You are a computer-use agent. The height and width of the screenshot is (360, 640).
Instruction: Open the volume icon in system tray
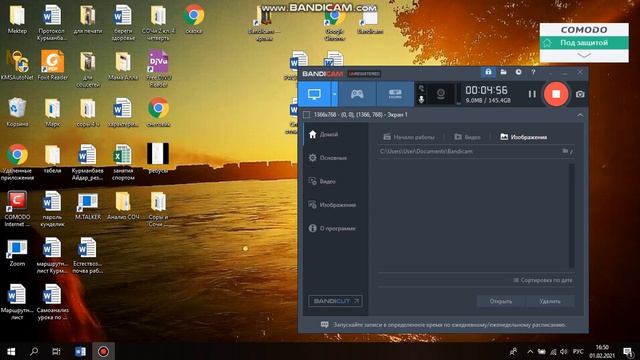[x=564, y=351]
